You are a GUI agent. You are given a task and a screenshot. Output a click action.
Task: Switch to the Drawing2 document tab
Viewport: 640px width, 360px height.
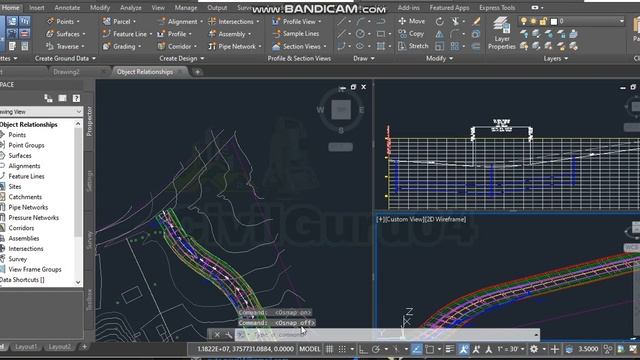66,72
